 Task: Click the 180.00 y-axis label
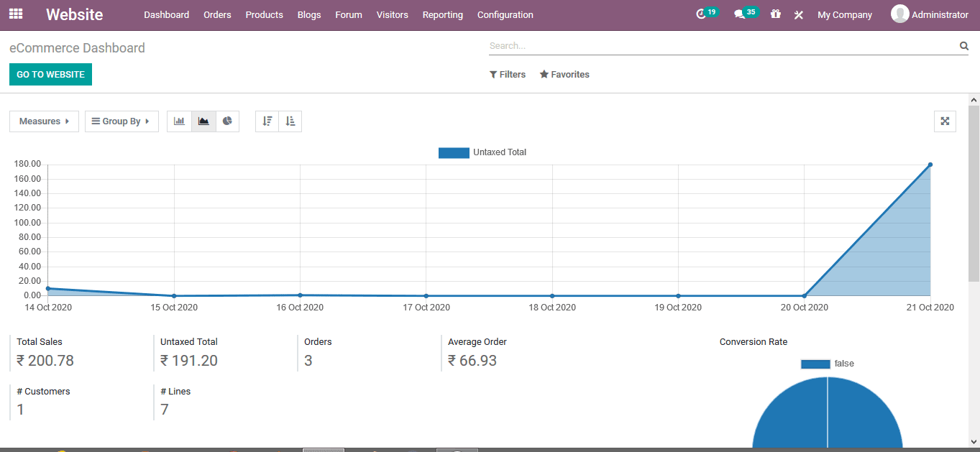pos(27,164)
